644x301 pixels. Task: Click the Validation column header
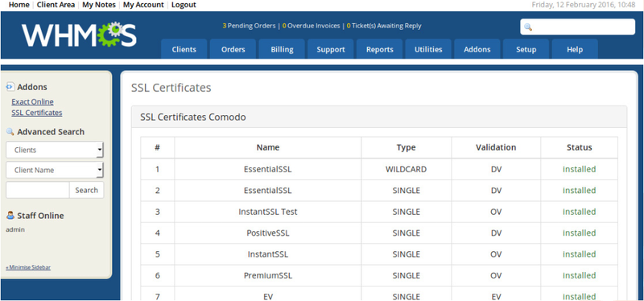click(496, 147)
